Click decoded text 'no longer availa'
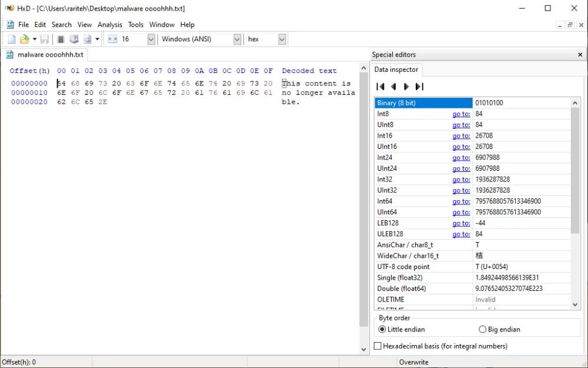 pos(318,93)
